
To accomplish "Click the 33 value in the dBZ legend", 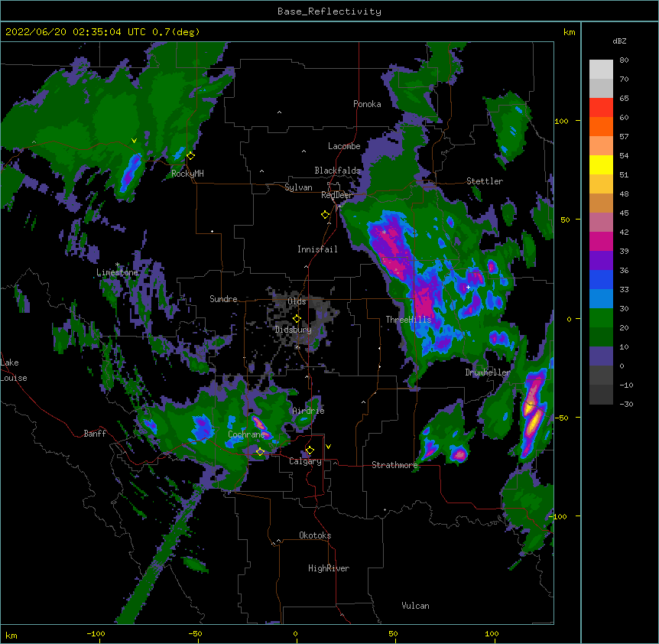I will pos(624,290).
